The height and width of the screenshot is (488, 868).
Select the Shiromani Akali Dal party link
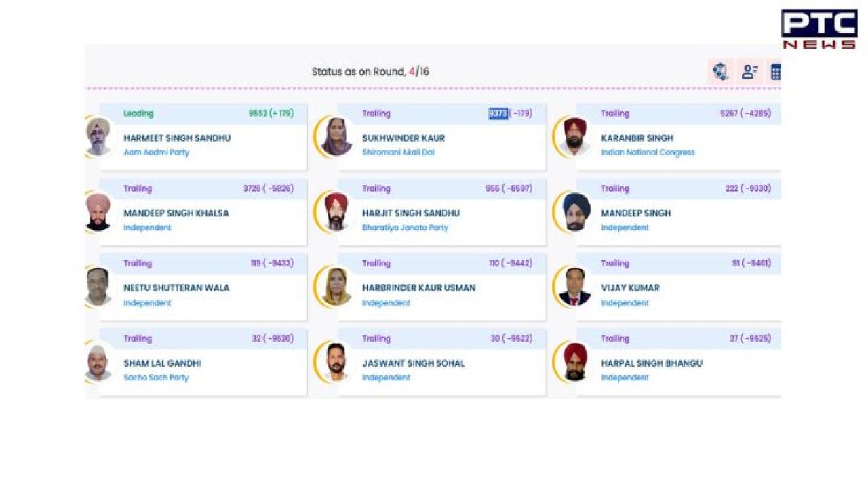point(398,152)
